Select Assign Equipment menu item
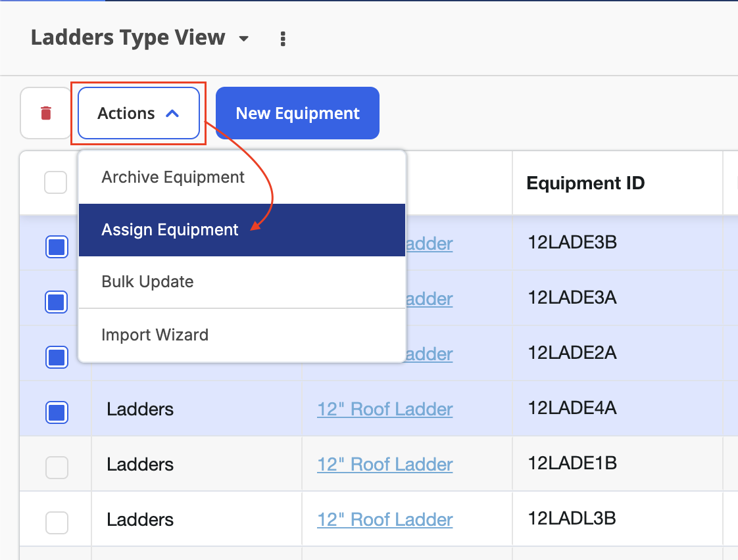This screenshot has height=560, width=738. (x=242, y=230)
